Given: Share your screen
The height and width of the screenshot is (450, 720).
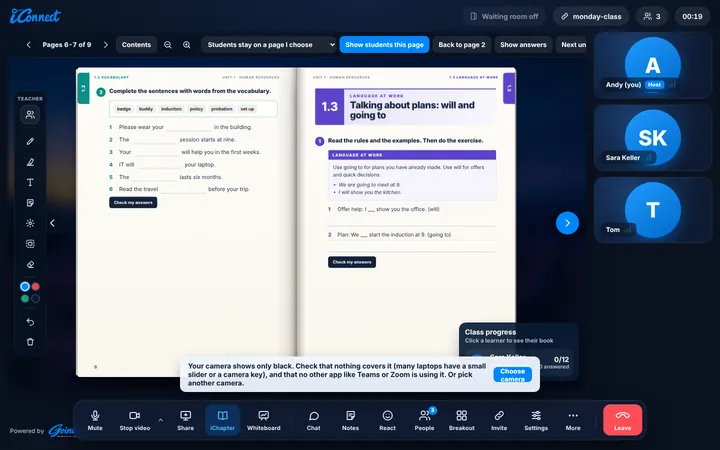Looking at the screenshot, I should 186,420.
